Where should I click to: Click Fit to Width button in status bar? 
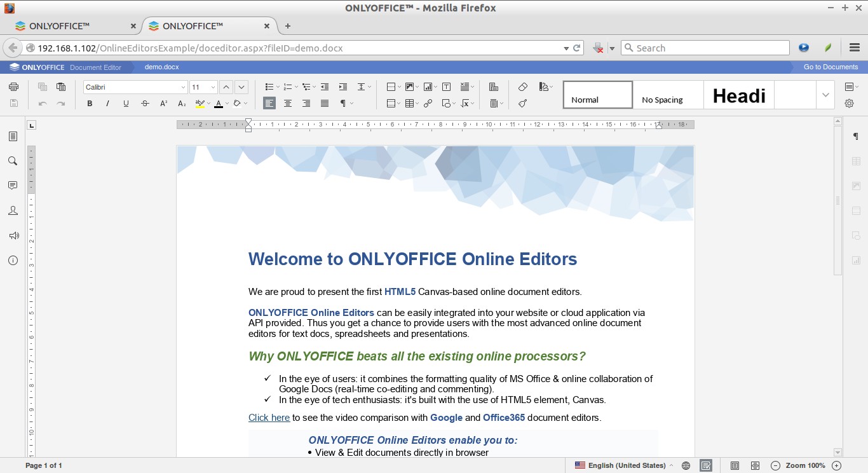[755, 465]
